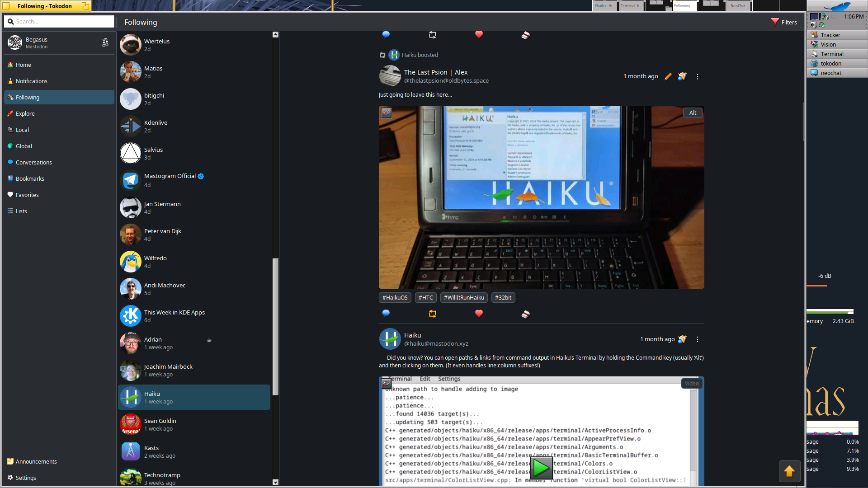
Task: Open Favorites page
Action: click(x=59, y=195)
